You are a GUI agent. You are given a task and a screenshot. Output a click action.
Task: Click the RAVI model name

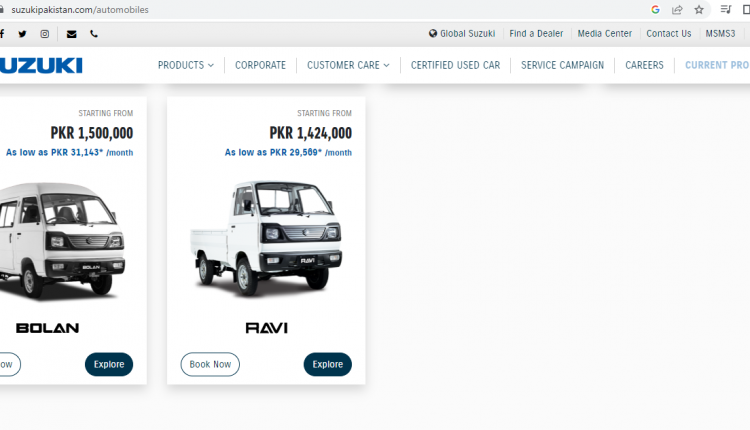tap(266, 328)
